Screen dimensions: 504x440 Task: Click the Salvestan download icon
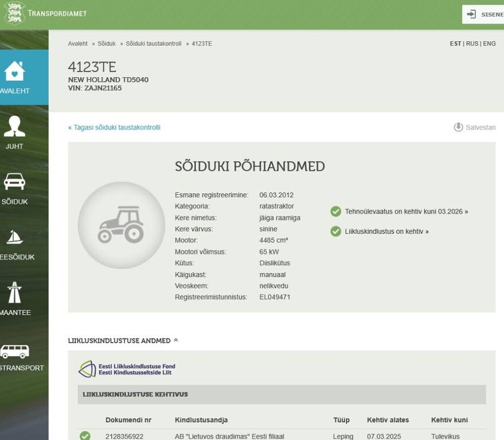point(458,127)
